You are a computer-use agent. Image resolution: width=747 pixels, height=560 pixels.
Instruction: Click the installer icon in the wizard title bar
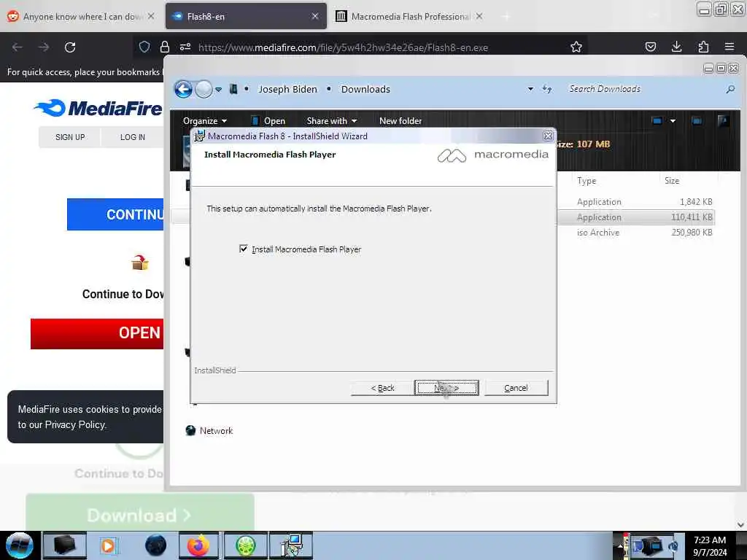[x=199, y=136]
